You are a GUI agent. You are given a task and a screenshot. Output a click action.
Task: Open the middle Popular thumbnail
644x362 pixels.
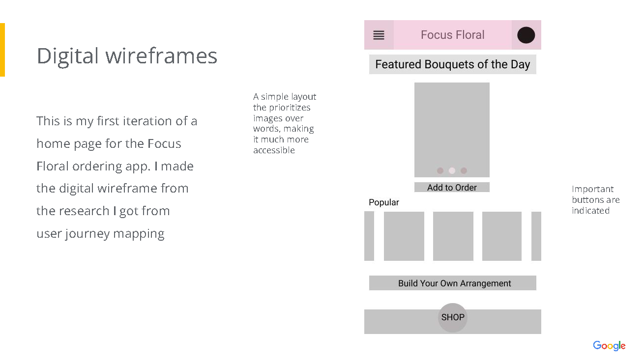pyautogui.click(x=453, y=236)
